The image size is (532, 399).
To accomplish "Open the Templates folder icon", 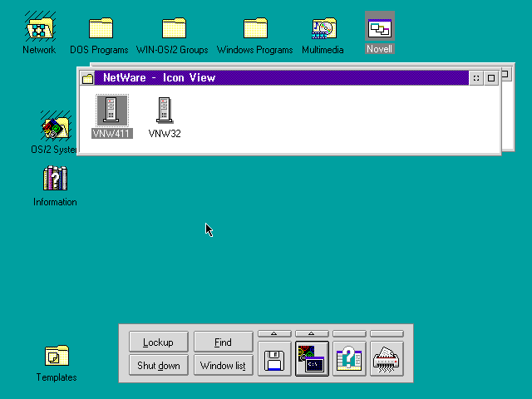I will [x=57, y=356].
